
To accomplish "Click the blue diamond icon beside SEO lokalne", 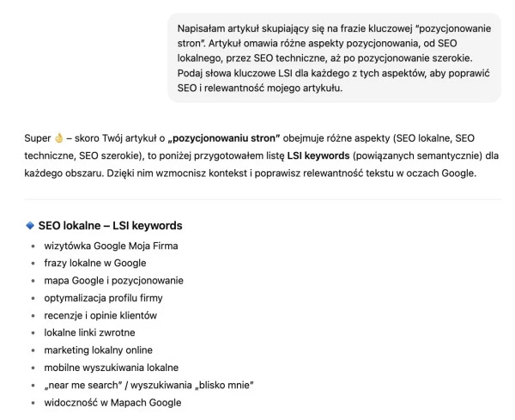I will click(30, 226).
